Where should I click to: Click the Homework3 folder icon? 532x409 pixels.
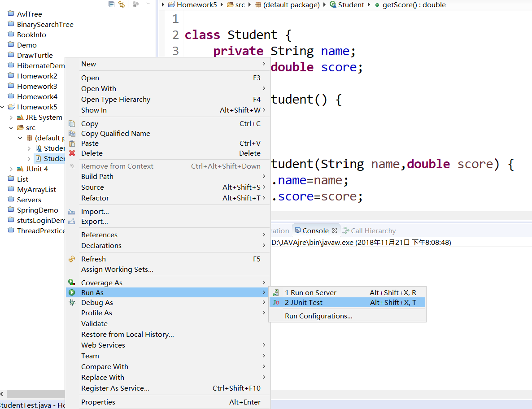point(11,86)
